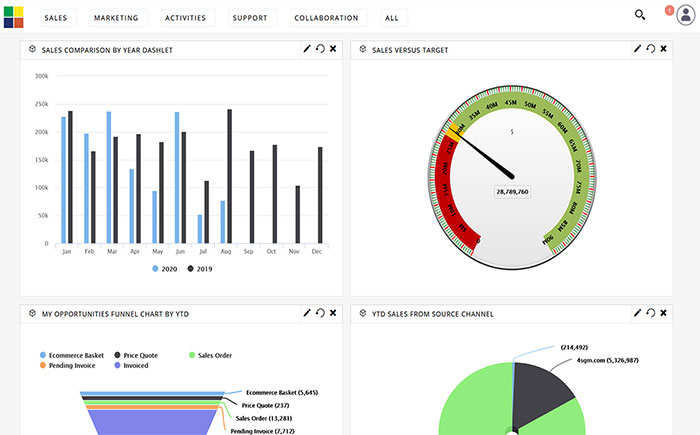Refresh the Sales Versus Target dashlet
Image resolution: width=700 pixels, height=435 pixels.
(x=651, y=49)
